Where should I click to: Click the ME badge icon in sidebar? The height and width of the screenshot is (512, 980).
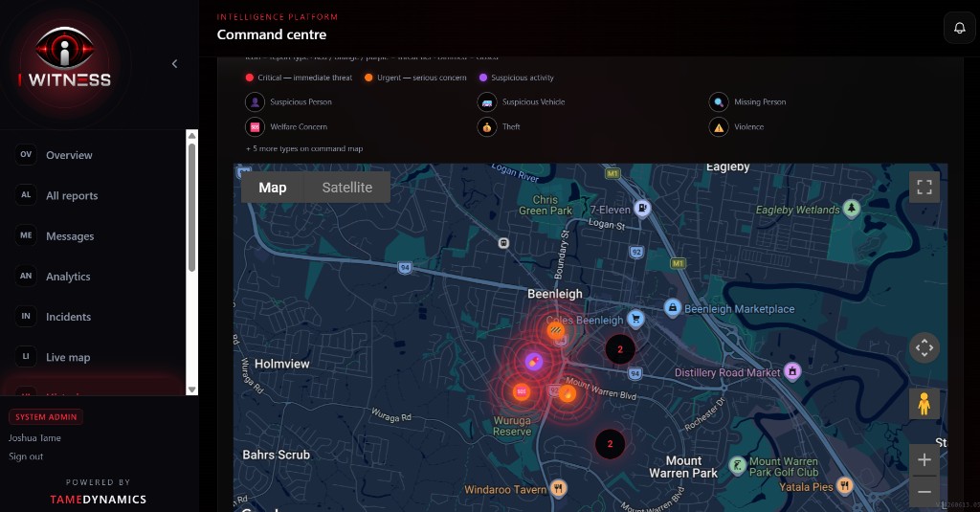click(26, 235)
